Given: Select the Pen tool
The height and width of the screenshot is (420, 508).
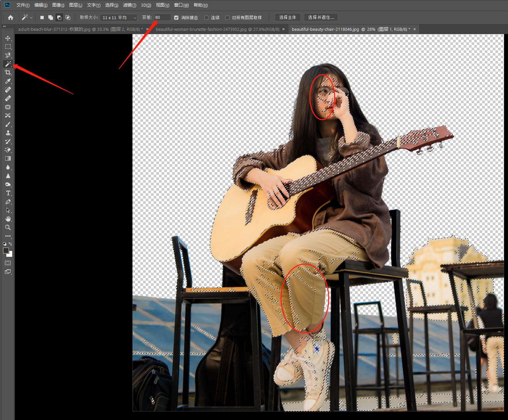Looking at the screenshot, I should click(x=8, y=202).
